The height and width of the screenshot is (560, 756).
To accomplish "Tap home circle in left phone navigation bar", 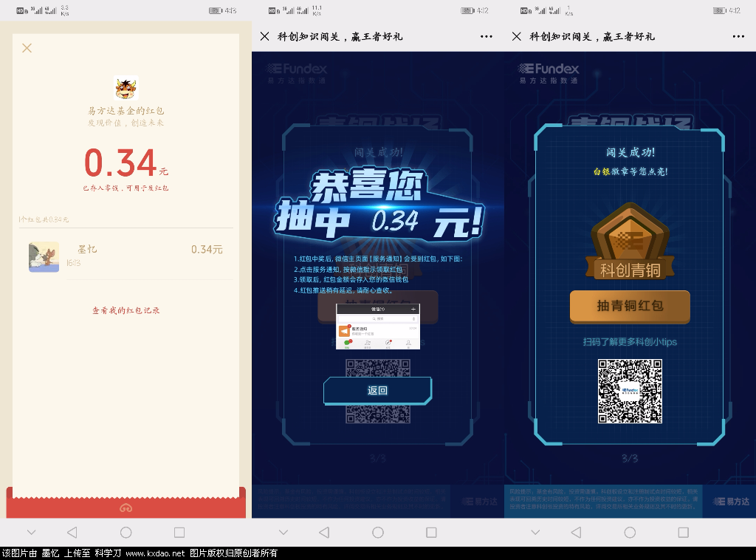I will pyautogui.click(x=126, y=532).
